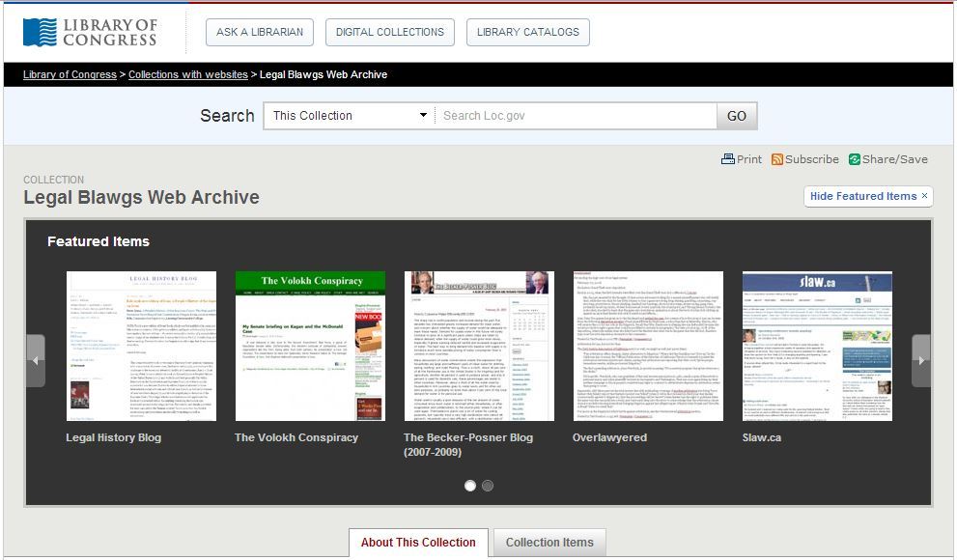
Task: Click the Search Loc.gov input field
Action: (x=576, y=116)
